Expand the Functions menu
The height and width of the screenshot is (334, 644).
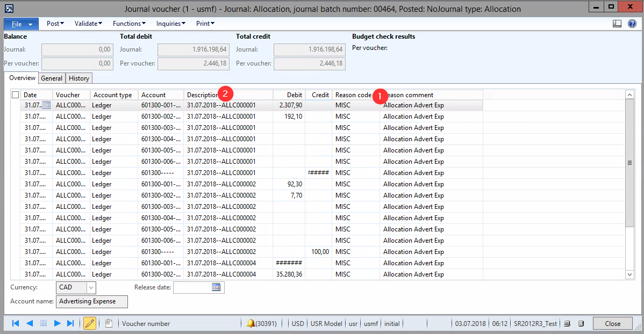(x=129, y=24)
